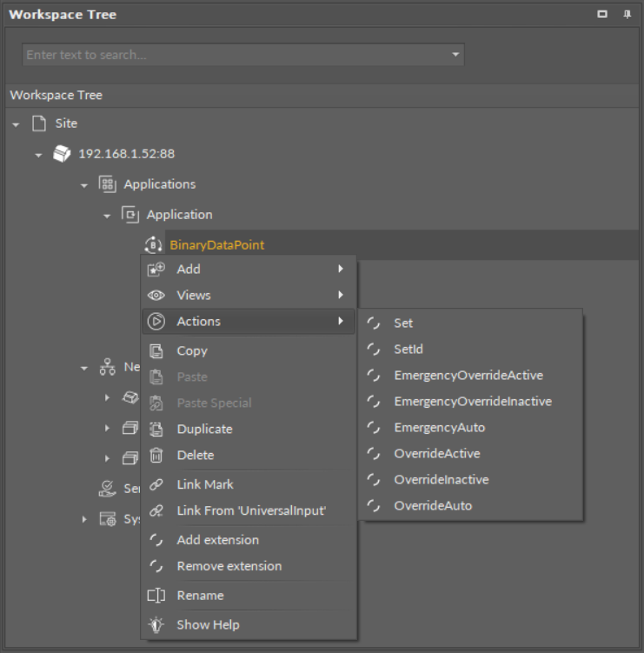Click the Duplicate icon in context menu
This screenshot has width=644, height=653.
pyautogui.click(x=156, y=430)
